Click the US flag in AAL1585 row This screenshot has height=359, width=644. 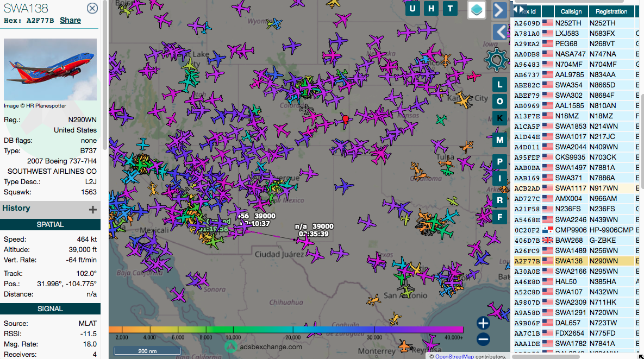point(547,105)
